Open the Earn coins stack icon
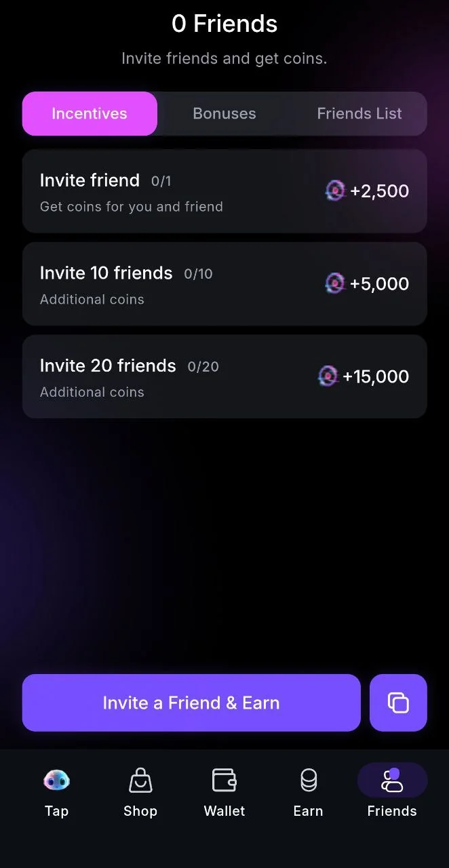The image size is (449, 868). 309,781
